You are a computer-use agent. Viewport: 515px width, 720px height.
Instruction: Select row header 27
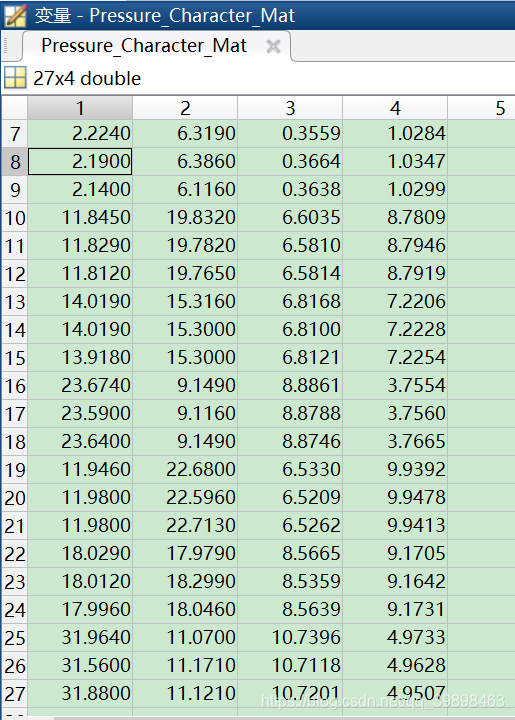pos(15,694)
